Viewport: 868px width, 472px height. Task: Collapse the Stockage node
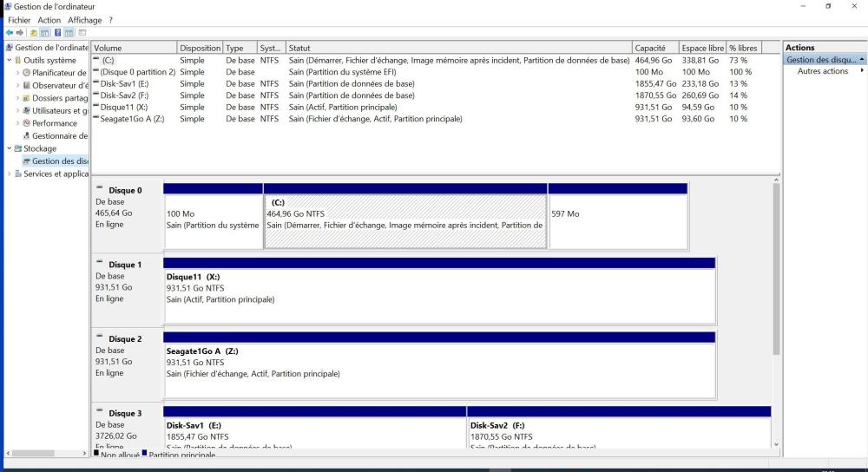tap(10, 148)
